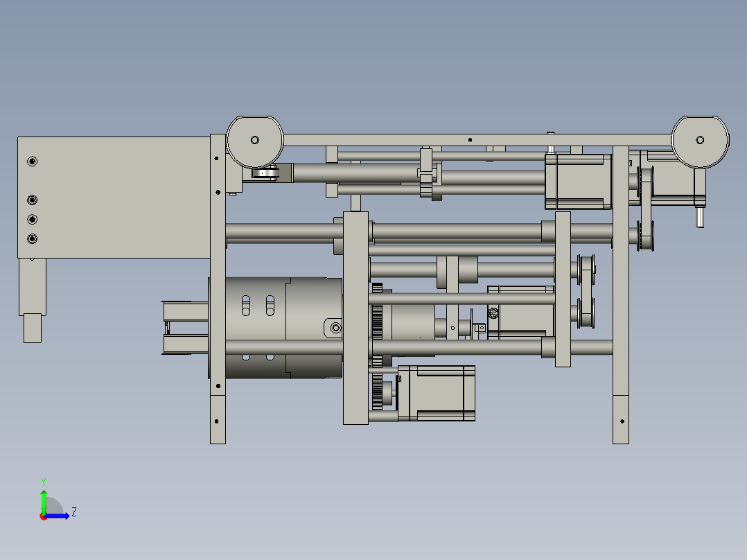
Task: Select the long horizontal top frame bar
Action: [x=477, y=140]
